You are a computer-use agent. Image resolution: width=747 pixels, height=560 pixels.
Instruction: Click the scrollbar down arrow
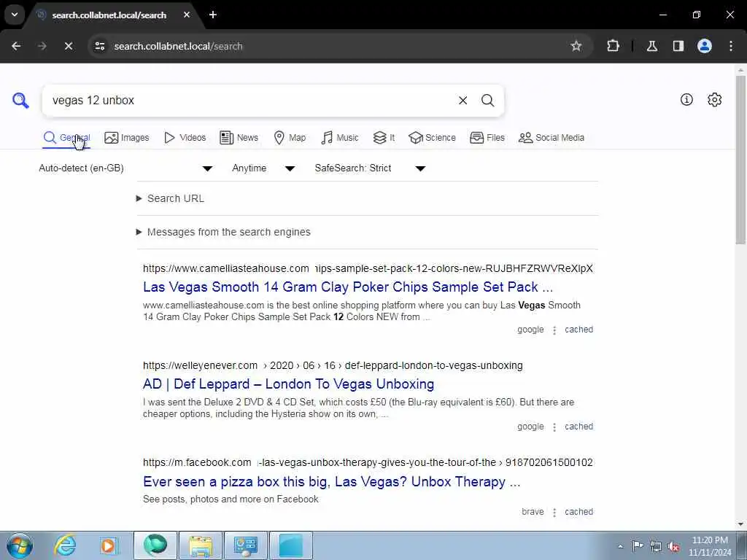tap(740, 524)
